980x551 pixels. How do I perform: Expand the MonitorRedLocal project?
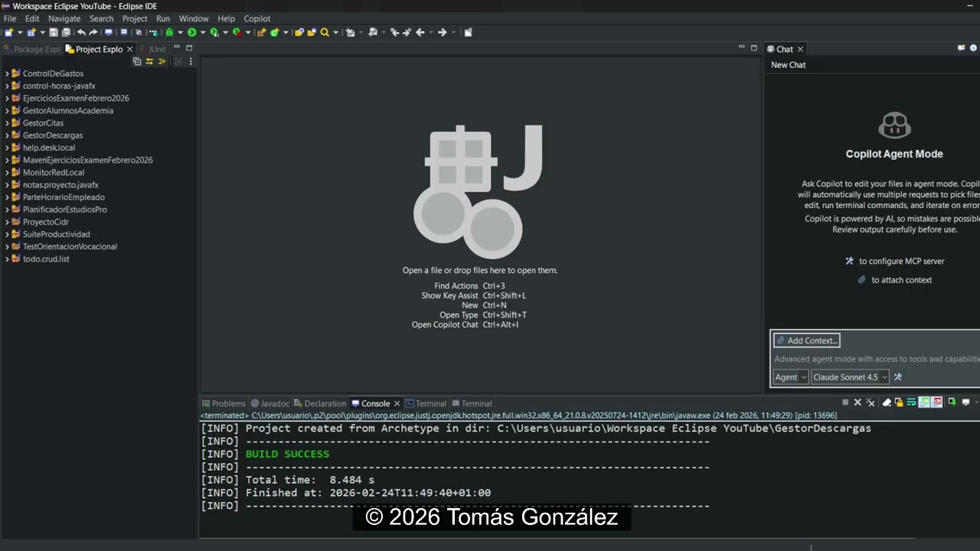point(7,172)
